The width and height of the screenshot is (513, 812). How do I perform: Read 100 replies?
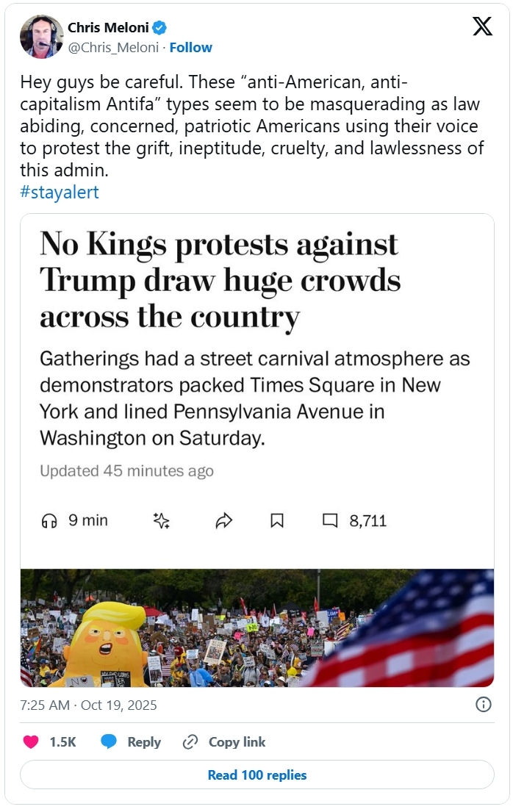[x=256, y=775]
